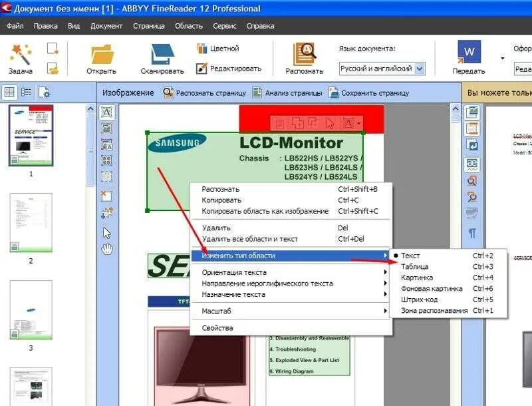Select Таблица area type option
Screen dimensions: 532x406
click(448, 266)
